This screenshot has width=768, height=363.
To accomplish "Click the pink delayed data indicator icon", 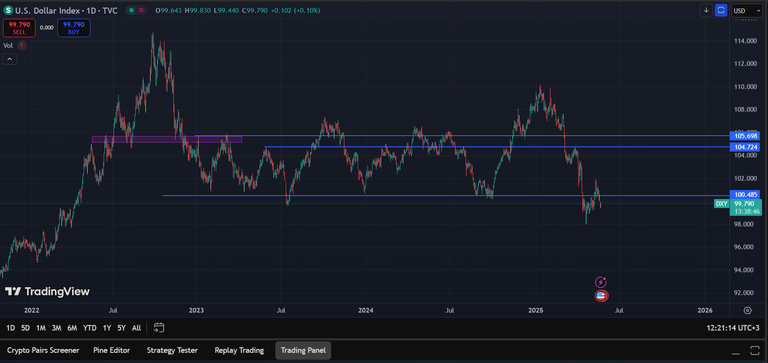I will click(x=142, y=10).
